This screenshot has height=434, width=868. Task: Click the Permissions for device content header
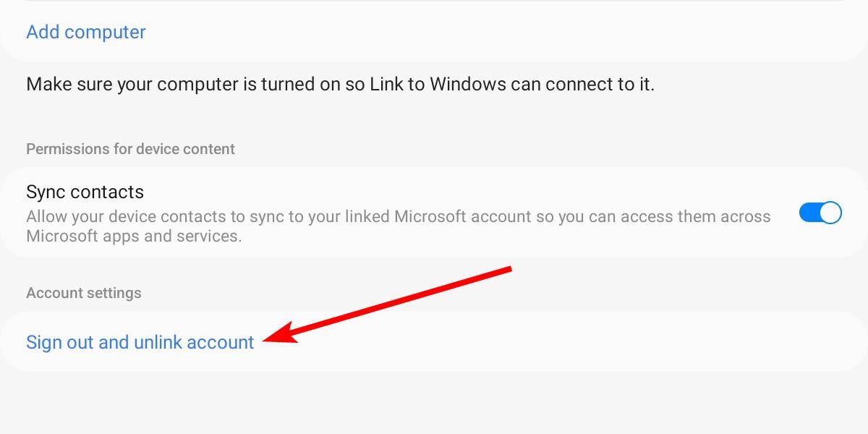129,148
